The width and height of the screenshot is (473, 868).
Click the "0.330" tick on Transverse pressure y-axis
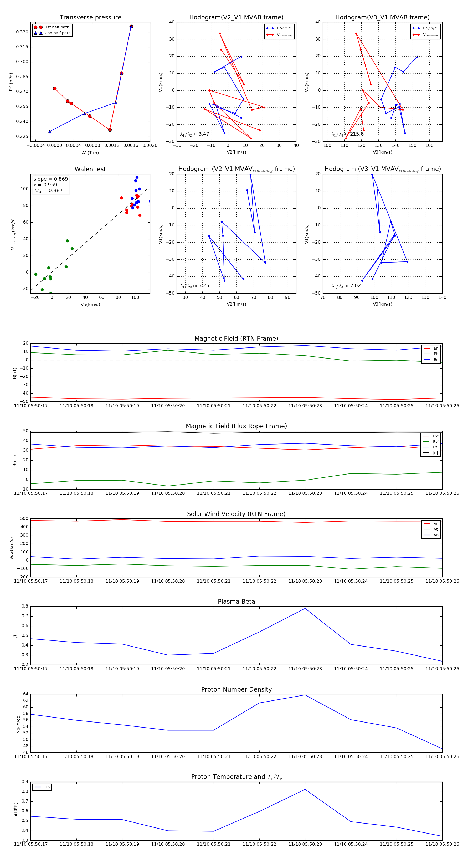[x=22, y=32]
